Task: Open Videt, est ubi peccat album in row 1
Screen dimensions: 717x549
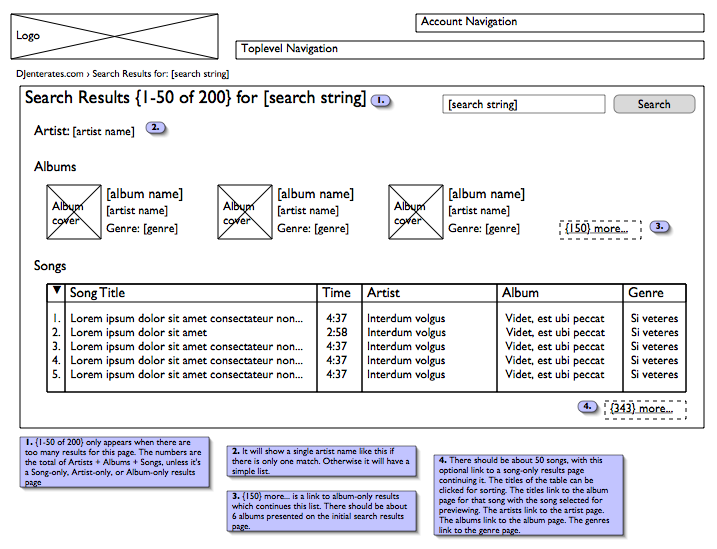Action: coord(555,319)
